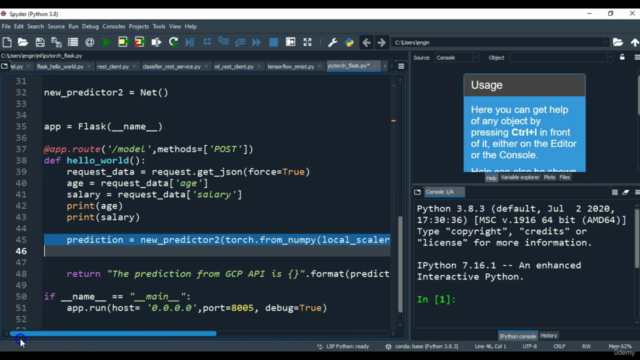The image size is (640, 360).
Task: Open the Projects menu
Action: [139, 27]
